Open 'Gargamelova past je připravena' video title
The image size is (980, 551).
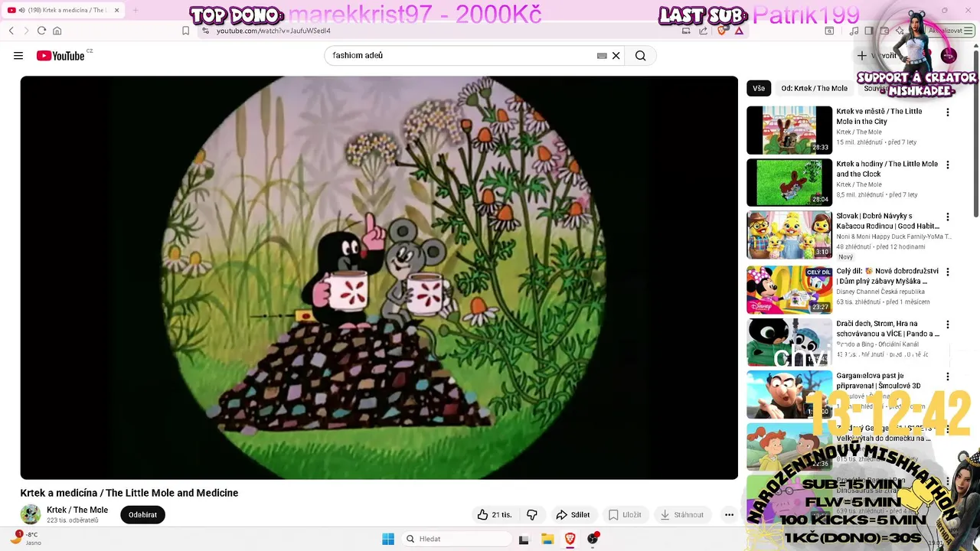coord(878,381)
